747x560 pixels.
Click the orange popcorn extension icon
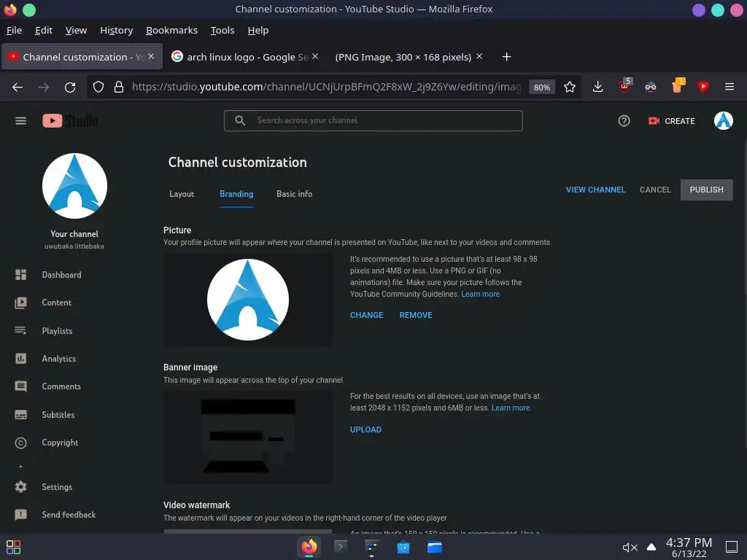tap(677, 86)
